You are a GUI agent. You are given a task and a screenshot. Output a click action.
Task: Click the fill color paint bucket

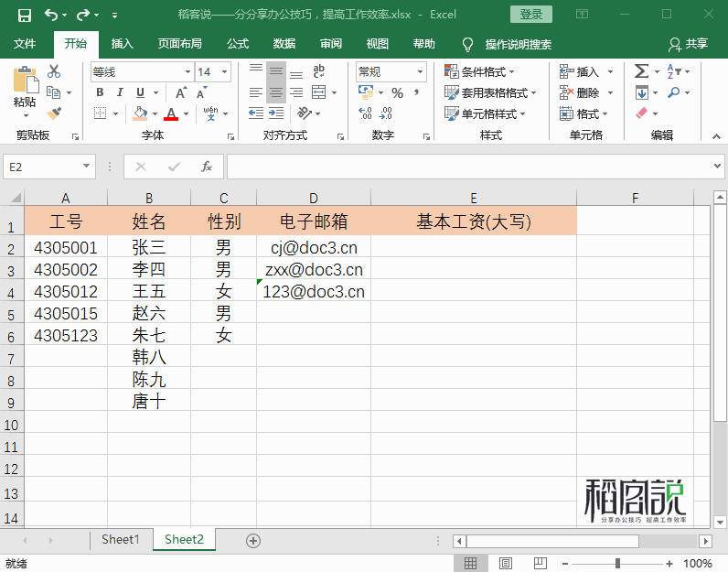pyautogui.click(x=140, y=113)
